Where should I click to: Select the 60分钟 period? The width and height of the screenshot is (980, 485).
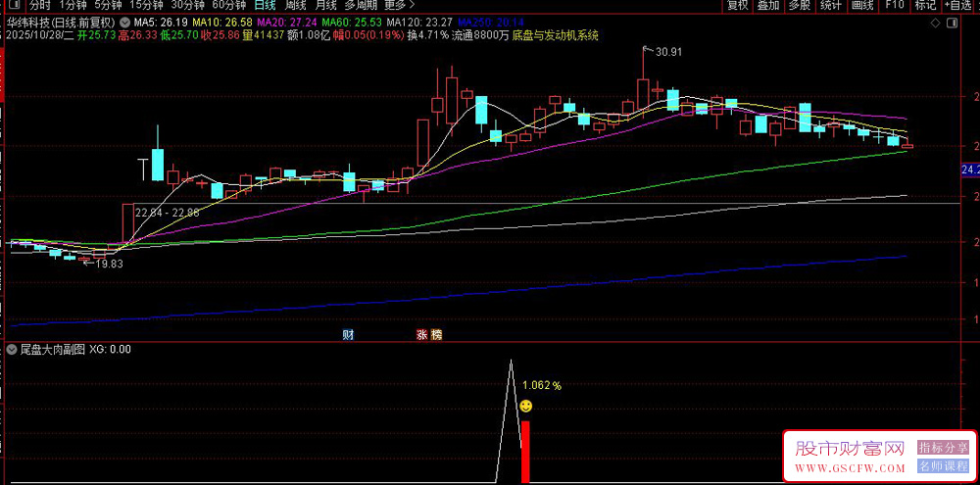pyautogui.click(x=228, y=5)
